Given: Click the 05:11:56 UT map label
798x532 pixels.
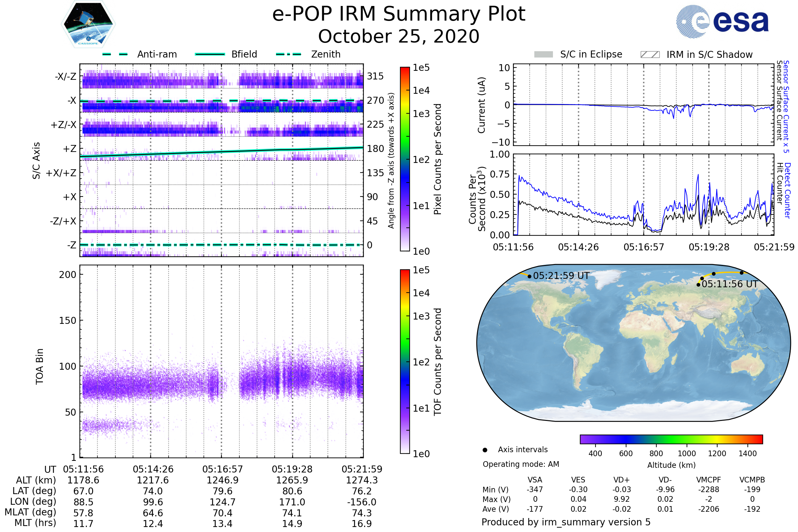Looking at the screenshot, I should tap(730, 284).
